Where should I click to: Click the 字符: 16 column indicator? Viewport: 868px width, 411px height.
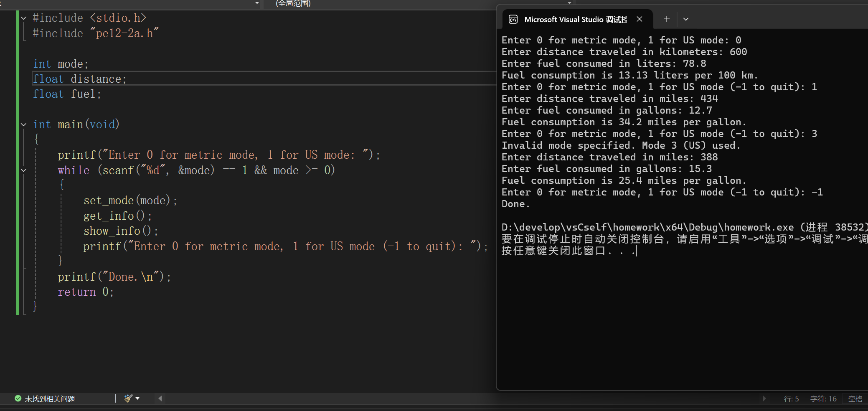tap(823, 399)
